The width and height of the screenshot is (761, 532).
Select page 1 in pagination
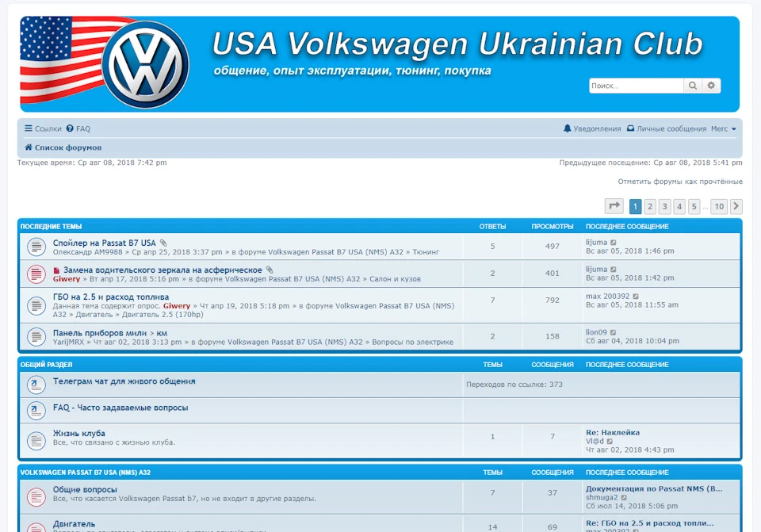(x=635, y=206)
